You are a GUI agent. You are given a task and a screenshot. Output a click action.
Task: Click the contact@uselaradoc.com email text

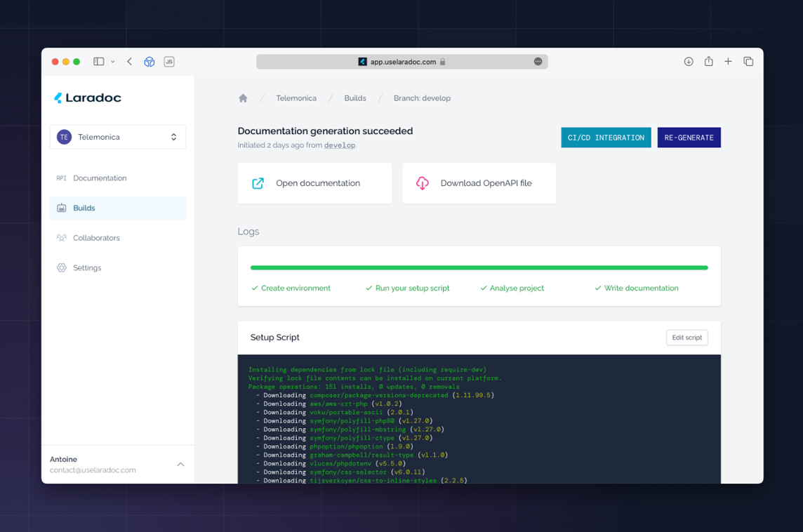tap(93, 470)
